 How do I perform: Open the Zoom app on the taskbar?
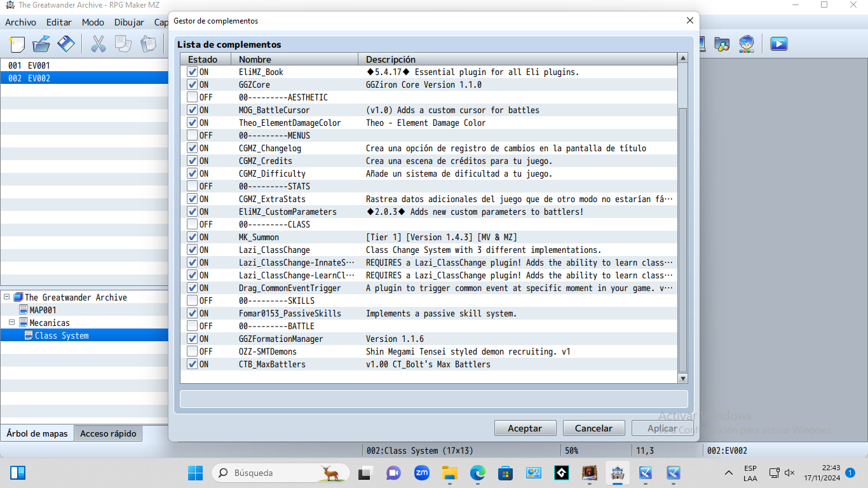421,473
